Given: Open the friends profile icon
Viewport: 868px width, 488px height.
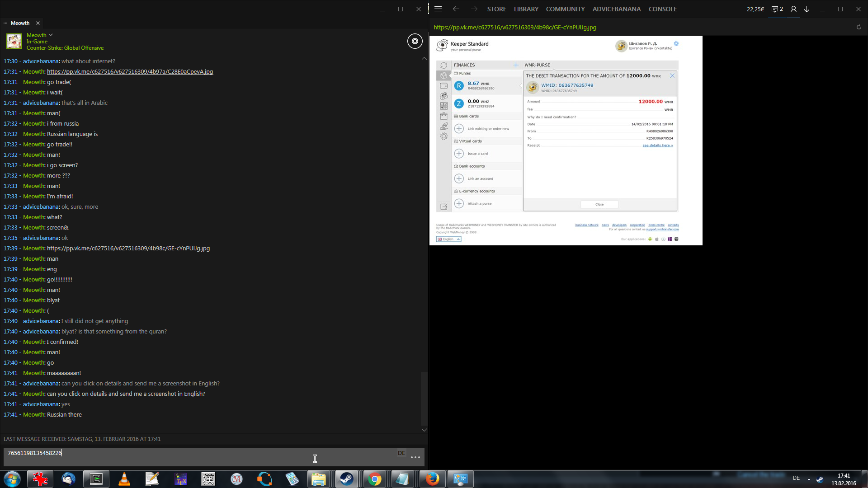Looking at the screenshot, I should tap(793, 9).
